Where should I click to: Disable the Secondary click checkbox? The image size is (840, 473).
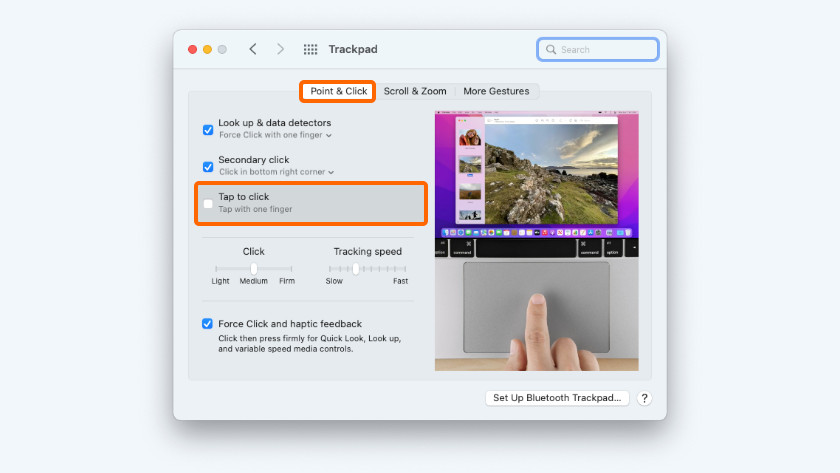(x=208, y=166)
